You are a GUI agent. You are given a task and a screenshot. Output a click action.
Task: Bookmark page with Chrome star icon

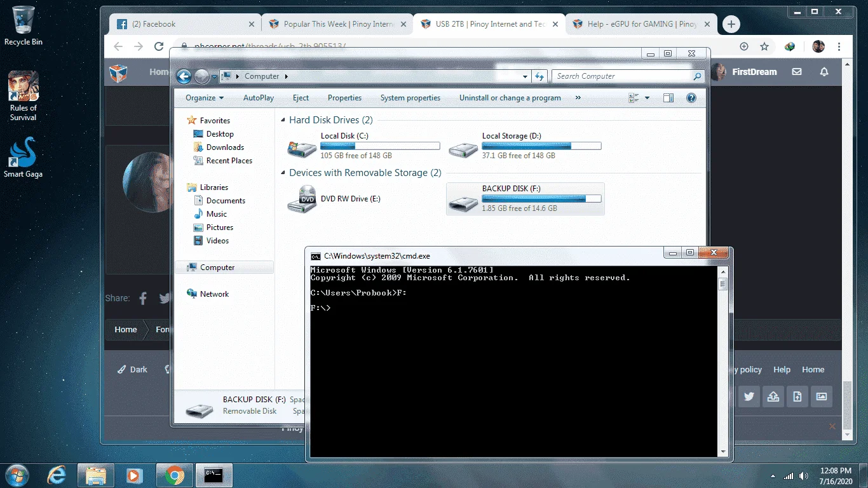764,46
